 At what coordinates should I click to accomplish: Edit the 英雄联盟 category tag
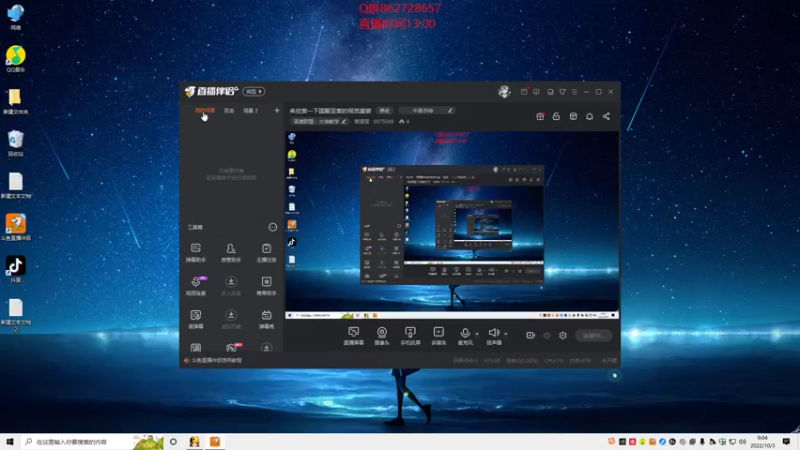pyautogui.click(x=320, y=121)
